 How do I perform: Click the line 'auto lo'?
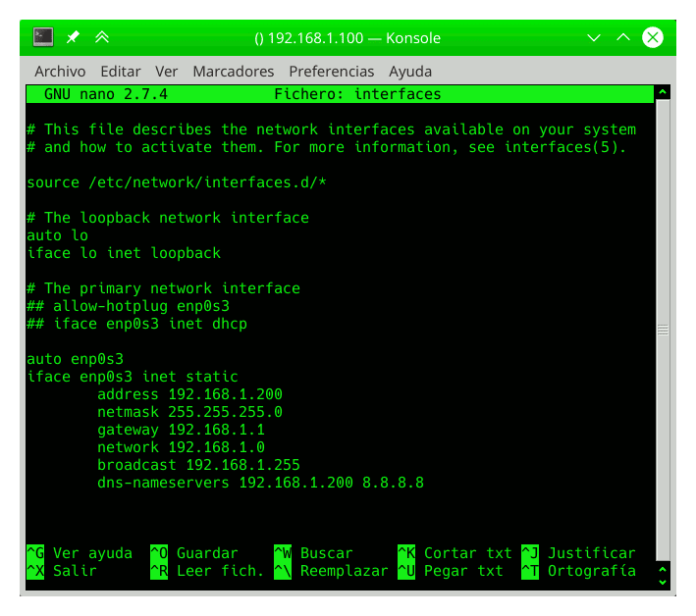tap(57, 235)
